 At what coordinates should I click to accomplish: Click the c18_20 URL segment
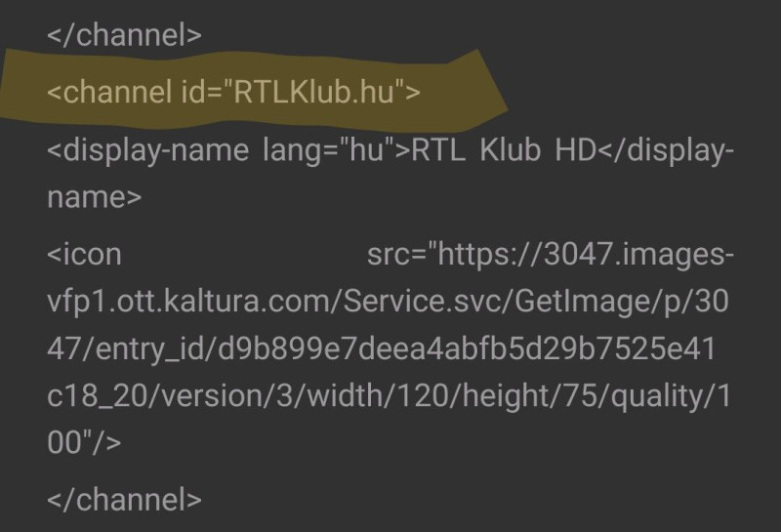pos(97,397)
